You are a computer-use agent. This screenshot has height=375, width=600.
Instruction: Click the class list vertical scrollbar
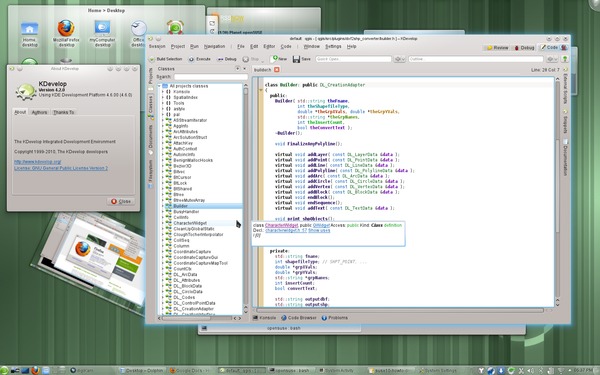point(246,199)
